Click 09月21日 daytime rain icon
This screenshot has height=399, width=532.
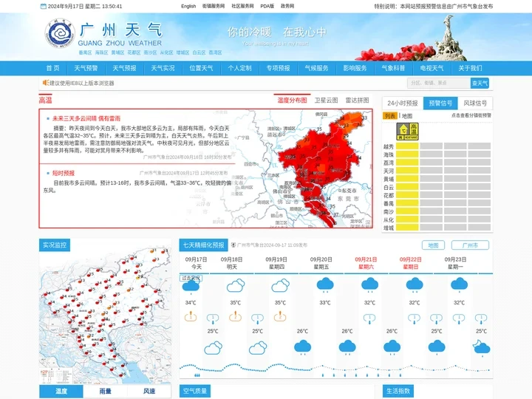(370, 284)
